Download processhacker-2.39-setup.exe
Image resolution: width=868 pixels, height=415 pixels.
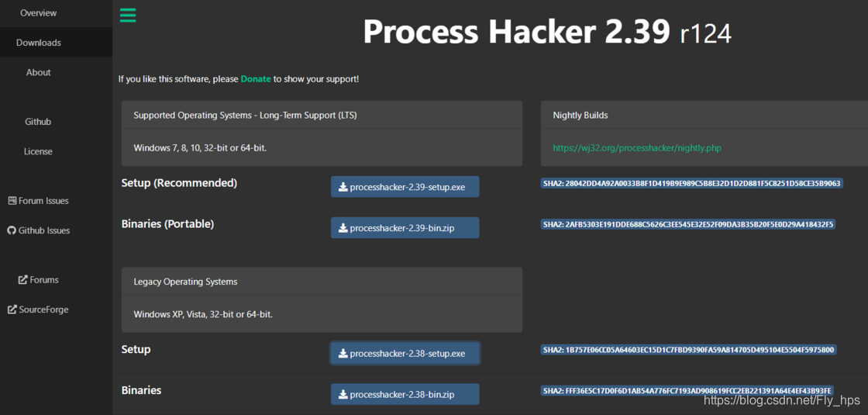405,187
